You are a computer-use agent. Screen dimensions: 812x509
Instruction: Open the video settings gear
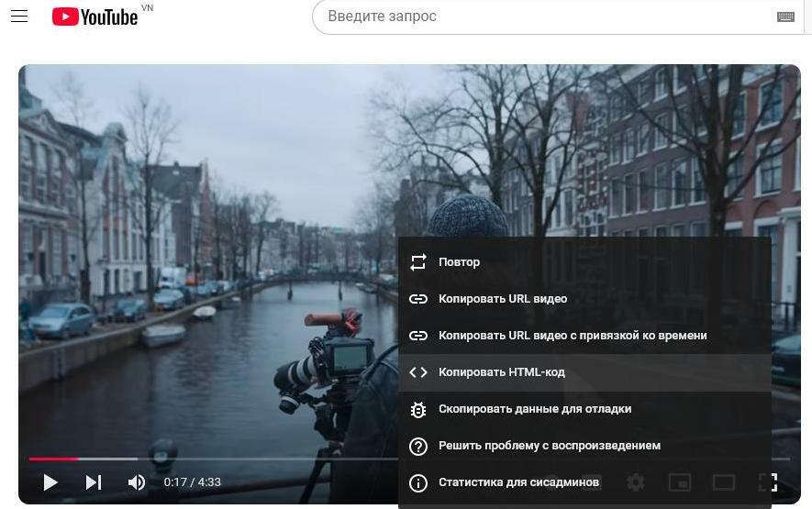click(x=636, y=482)
